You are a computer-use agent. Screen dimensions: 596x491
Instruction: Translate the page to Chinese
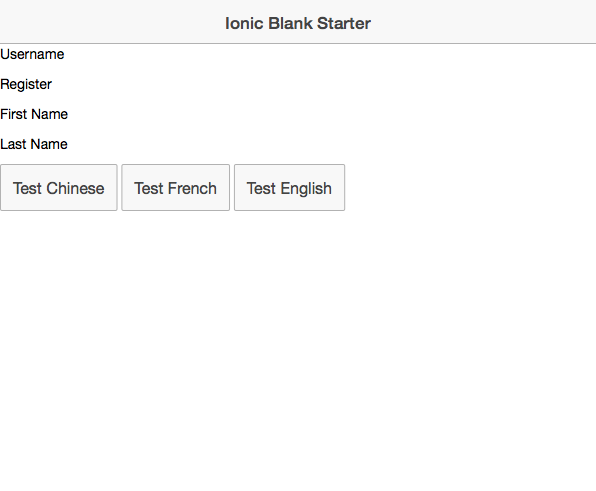59,187
